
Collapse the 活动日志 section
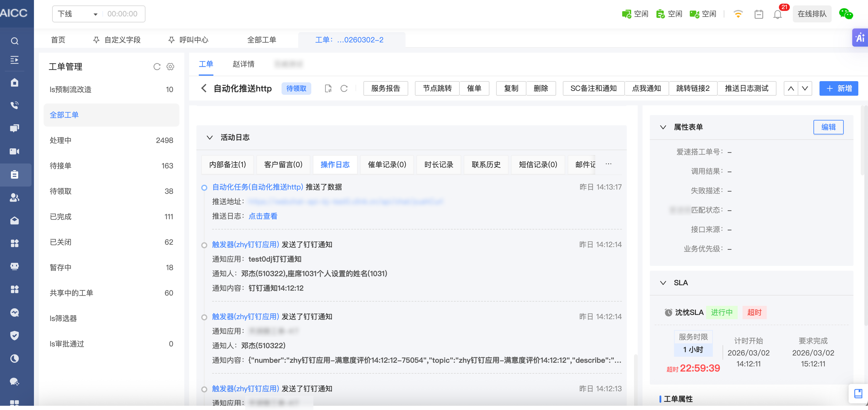[x=210, y=137]
